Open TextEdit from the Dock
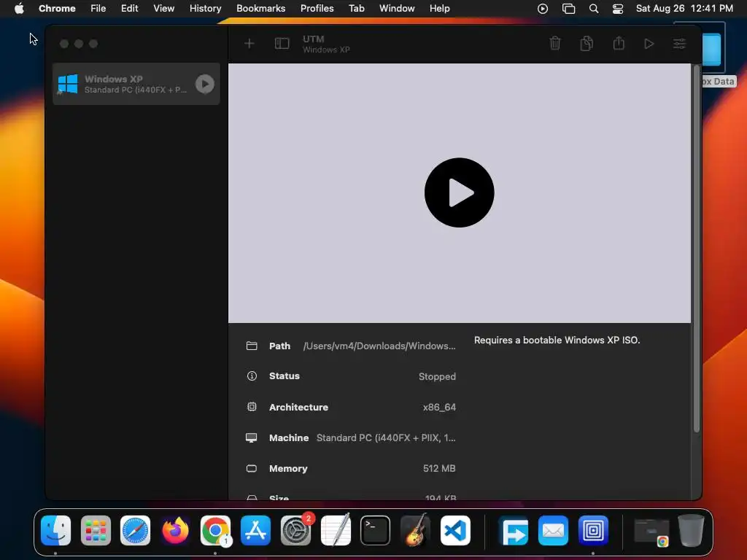The height and width of the screenshot is (560, 747). (x=336, y=531)
